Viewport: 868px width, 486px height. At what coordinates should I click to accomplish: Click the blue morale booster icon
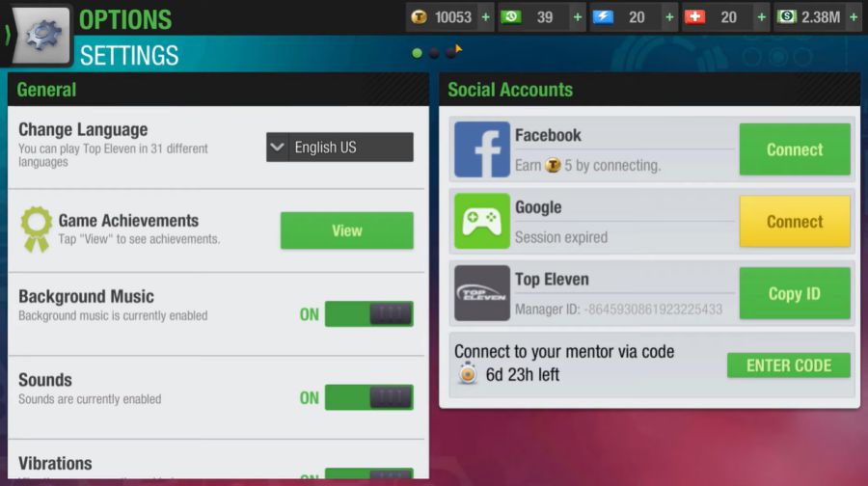tap(603, 17)
